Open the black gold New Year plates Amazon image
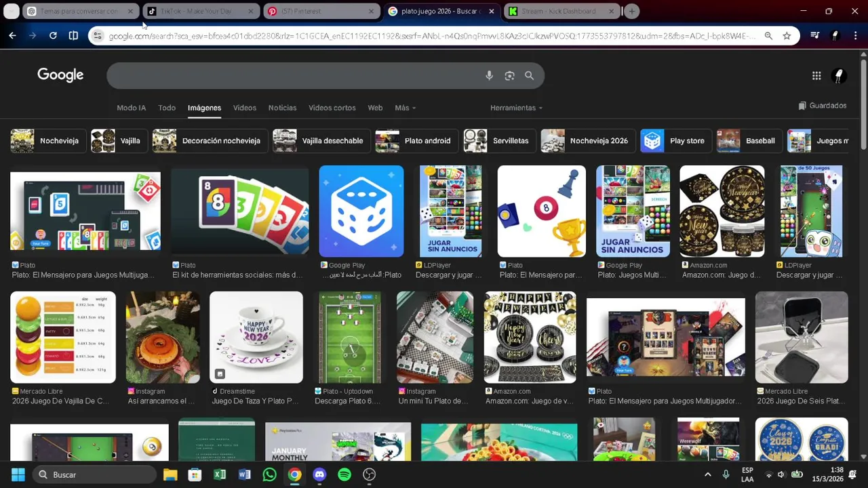Image resolution: width=868 pixels, height=488 pixels. pos(722,211)
